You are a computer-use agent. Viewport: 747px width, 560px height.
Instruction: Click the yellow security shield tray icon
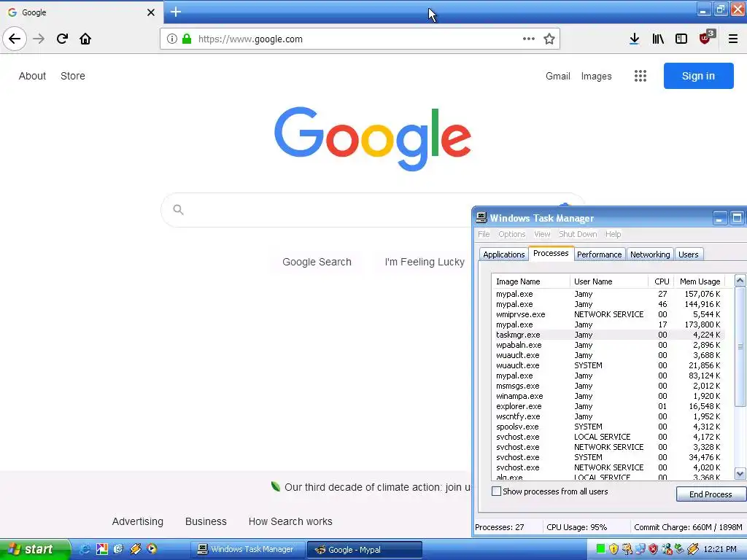coord(614,549)
